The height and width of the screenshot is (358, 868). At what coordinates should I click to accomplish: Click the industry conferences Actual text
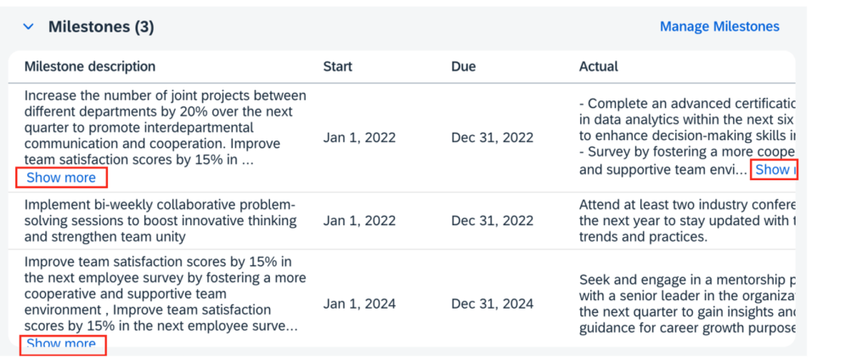tap(686, 221)
